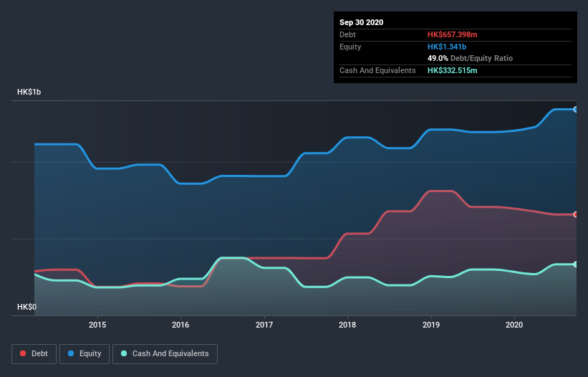Click the Equity row label in tooltip
The image size is (588, 377).
pyautogui.click(x=350, y=47)
